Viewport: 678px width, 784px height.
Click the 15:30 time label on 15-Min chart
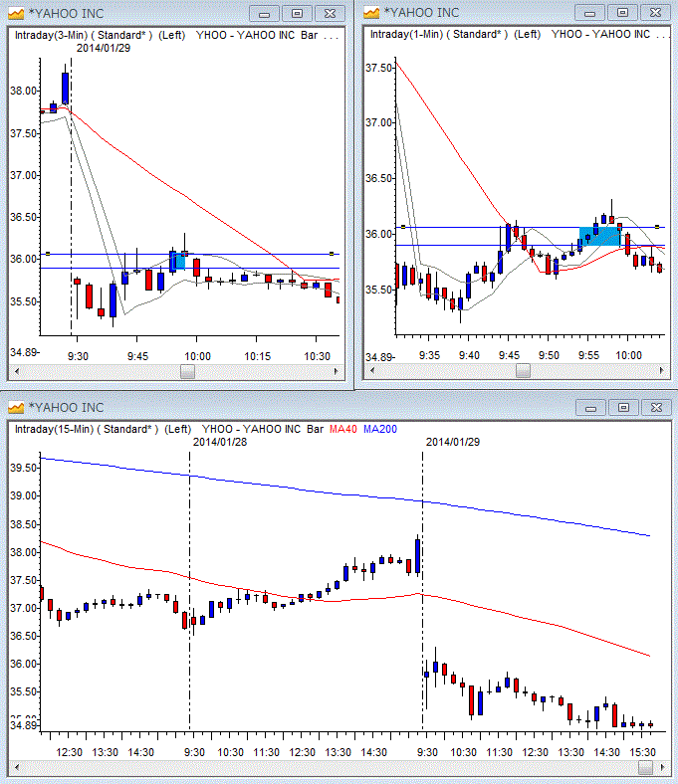(x=642, y=752)
